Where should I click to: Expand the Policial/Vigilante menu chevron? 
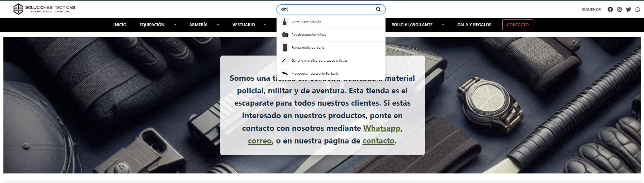click(x=443, y=25)
